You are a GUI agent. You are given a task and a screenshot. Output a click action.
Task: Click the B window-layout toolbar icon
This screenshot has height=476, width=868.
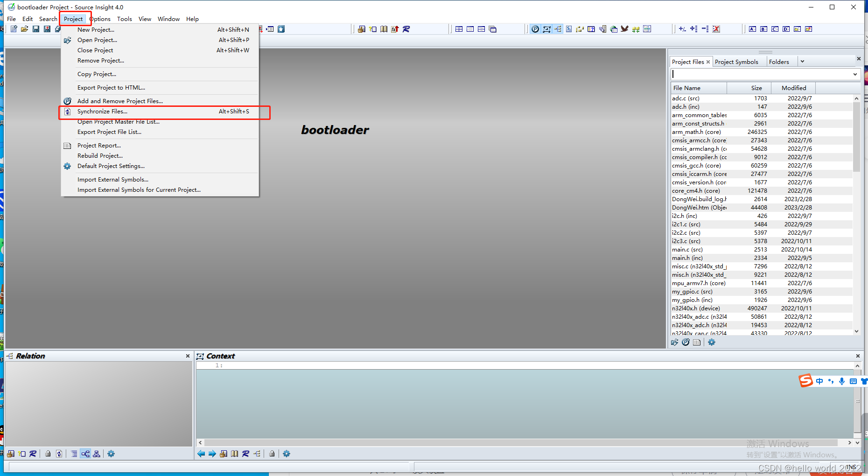[x=763, y=29]
